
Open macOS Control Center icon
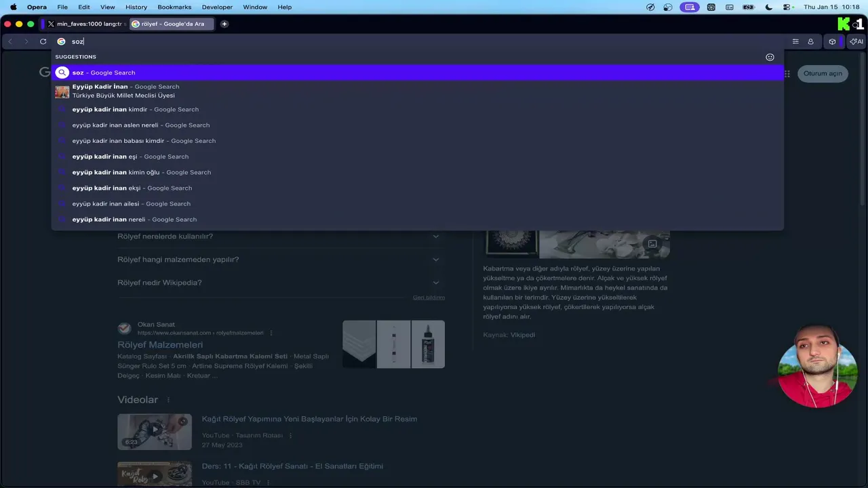click(x=788, y=7)
